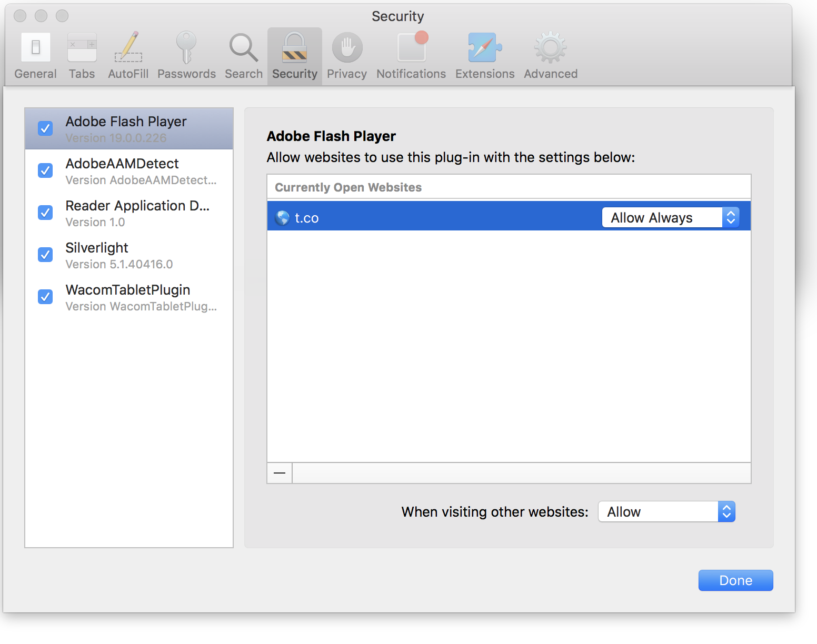Click the Security tab label
Viewport: 817px width, 644px height.
pyautogui.click(x=295, y=74)
